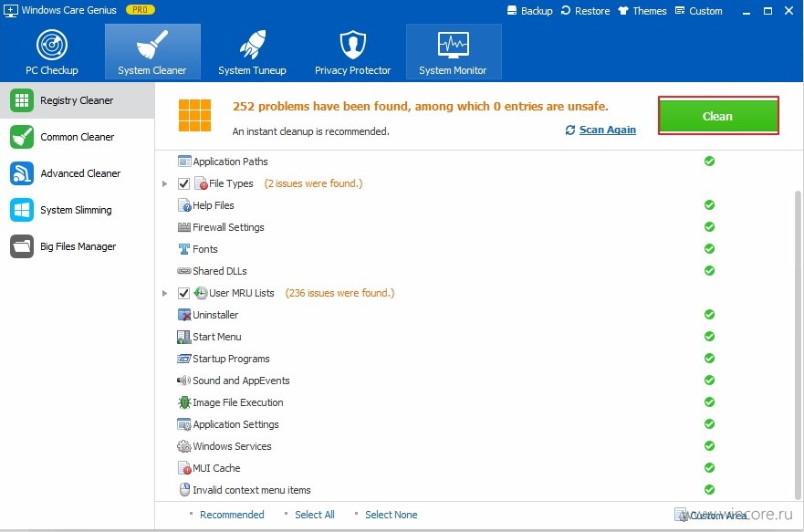Click the Start Menu icon
The image size is (804, 532).
(184, 337)
